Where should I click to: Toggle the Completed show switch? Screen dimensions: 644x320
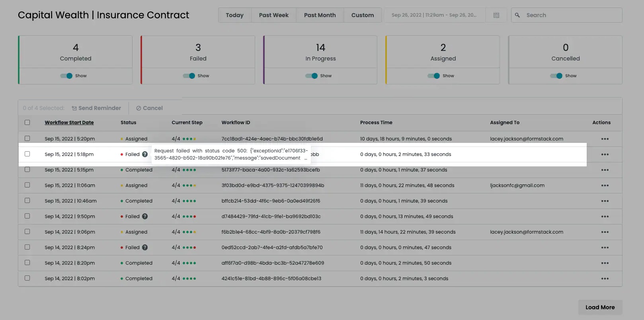[66, 76]
